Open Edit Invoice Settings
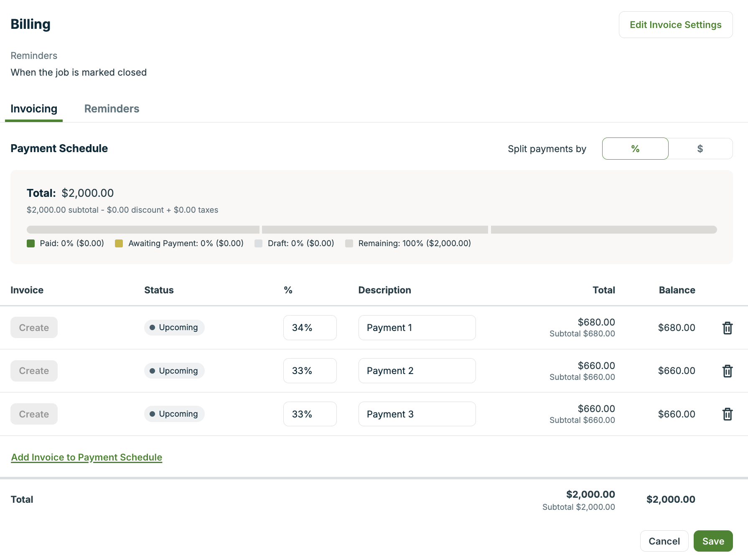The height and width of the screenshot is (560, 748). [x=675, y=25]
